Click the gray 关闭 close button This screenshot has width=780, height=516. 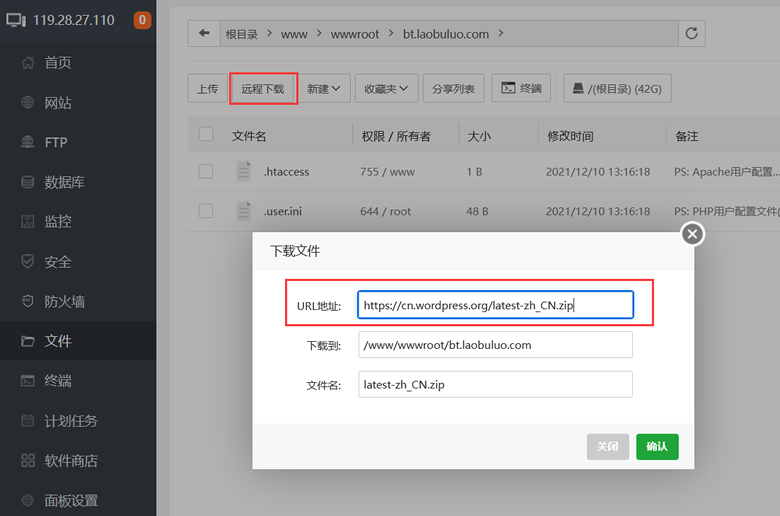pyautogui.click(x=607, y=446)
